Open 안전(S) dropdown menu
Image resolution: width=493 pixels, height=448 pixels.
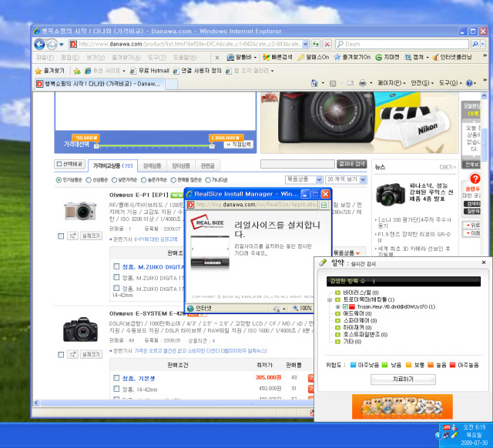[x=422, y=83]
